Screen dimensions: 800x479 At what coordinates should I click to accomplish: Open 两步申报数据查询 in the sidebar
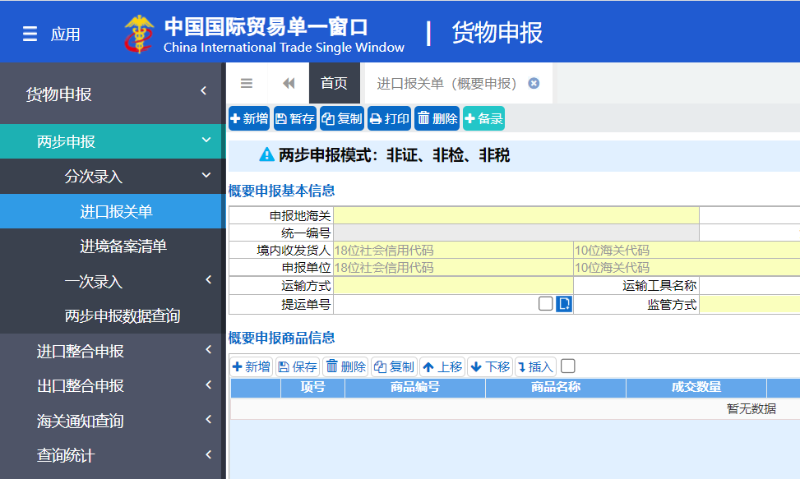click(x=113, y=316)
